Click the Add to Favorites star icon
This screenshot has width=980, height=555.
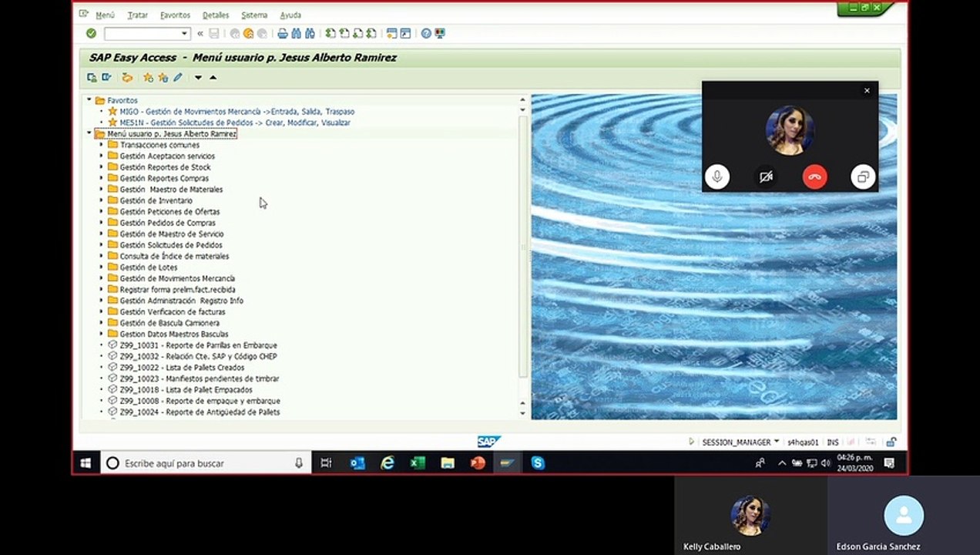[x=148, y=77]
